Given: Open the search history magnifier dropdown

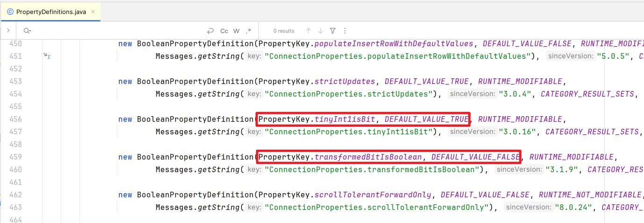Looking at the screenshot, I should 27,31.
